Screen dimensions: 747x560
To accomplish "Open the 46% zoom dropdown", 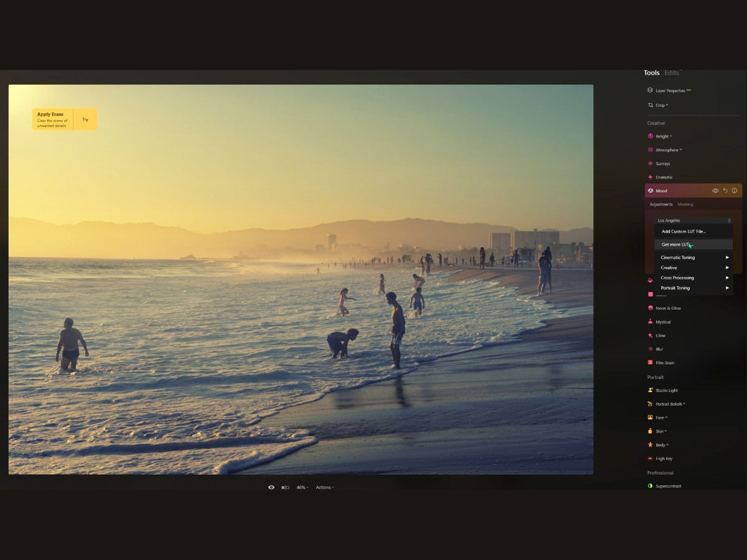I will (x=302, y=487).
